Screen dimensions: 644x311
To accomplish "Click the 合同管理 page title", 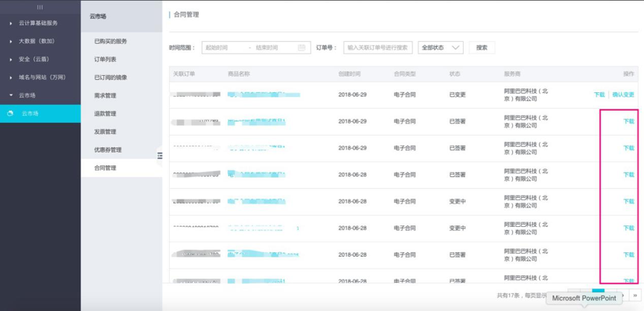I will (186, 15).
